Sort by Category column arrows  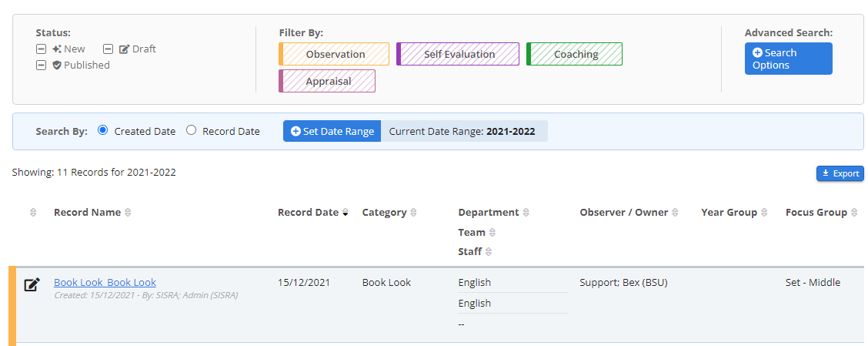(x=413, y=213)
